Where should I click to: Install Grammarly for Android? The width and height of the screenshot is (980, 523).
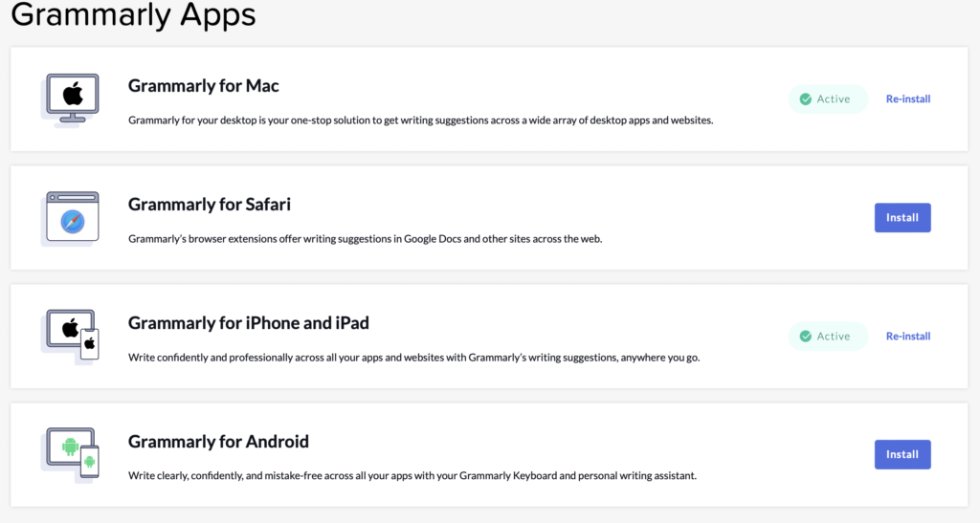(x=902, y=454)
